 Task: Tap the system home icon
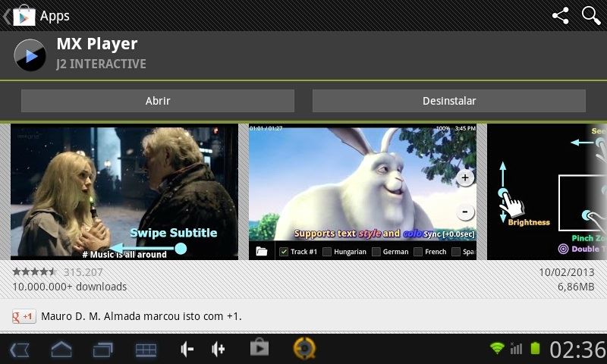click(61, 350)
